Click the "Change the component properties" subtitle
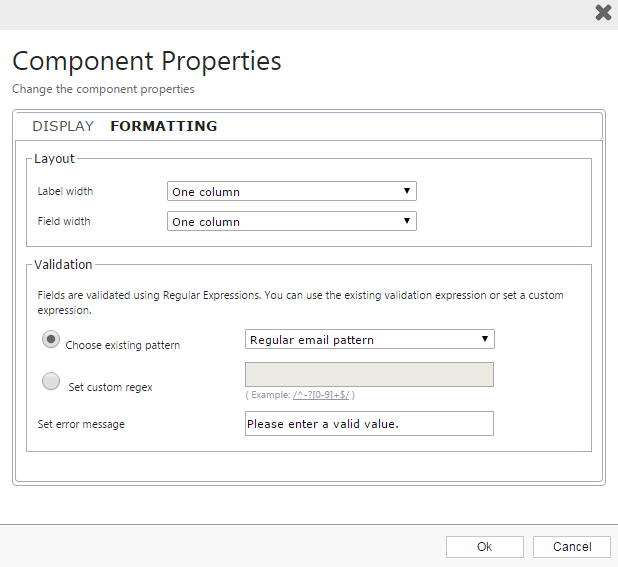Image resolution: width=618 pixels, height=567 pixels. click(x=103, y=89)
